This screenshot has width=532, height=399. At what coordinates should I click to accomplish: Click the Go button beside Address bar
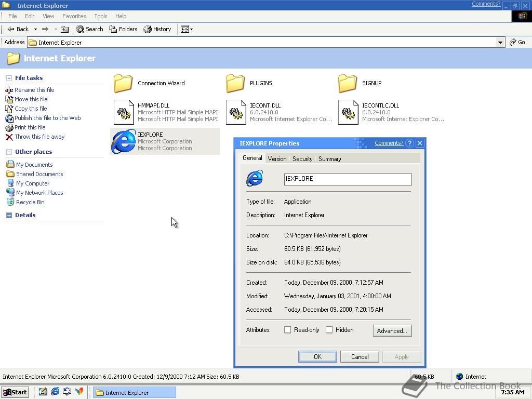click(517, 42)
